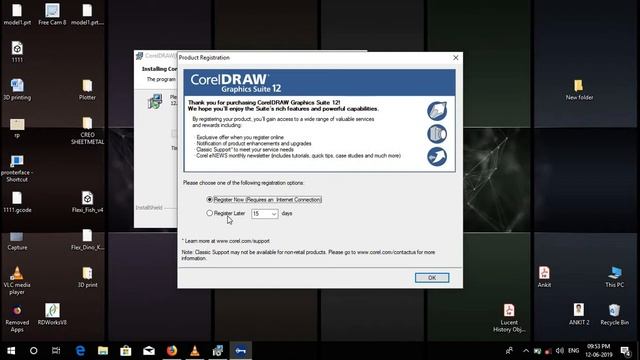Open the Windows Start menu
Image resolution: width=640 pixels, height=360 pixels.
click(x=11, y=351)
